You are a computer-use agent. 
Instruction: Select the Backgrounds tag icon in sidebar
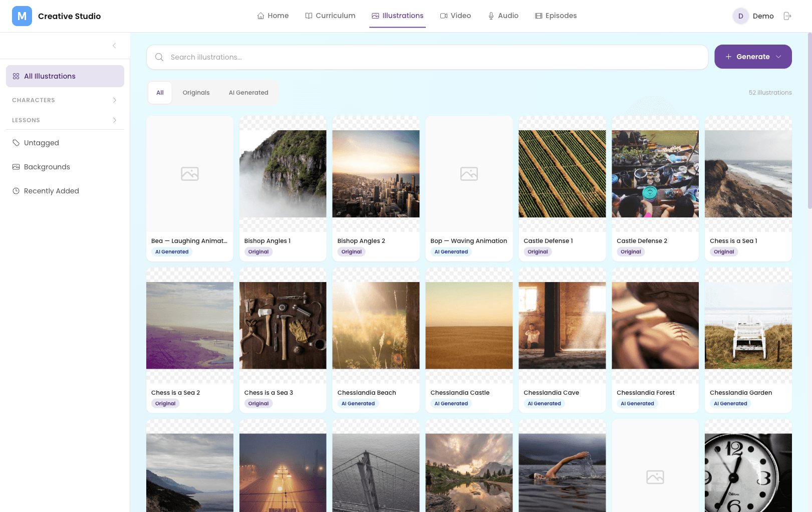pos(17,166)
